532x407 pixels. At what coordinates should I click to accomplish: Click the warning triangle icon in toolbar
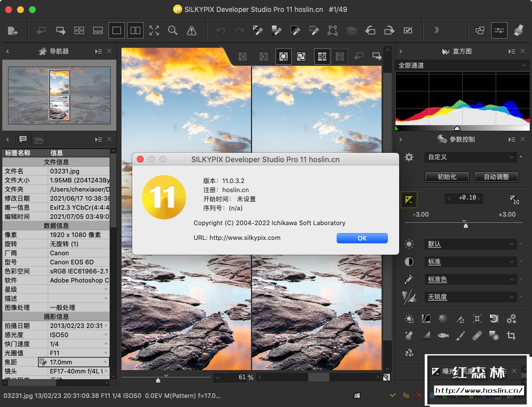191,30
